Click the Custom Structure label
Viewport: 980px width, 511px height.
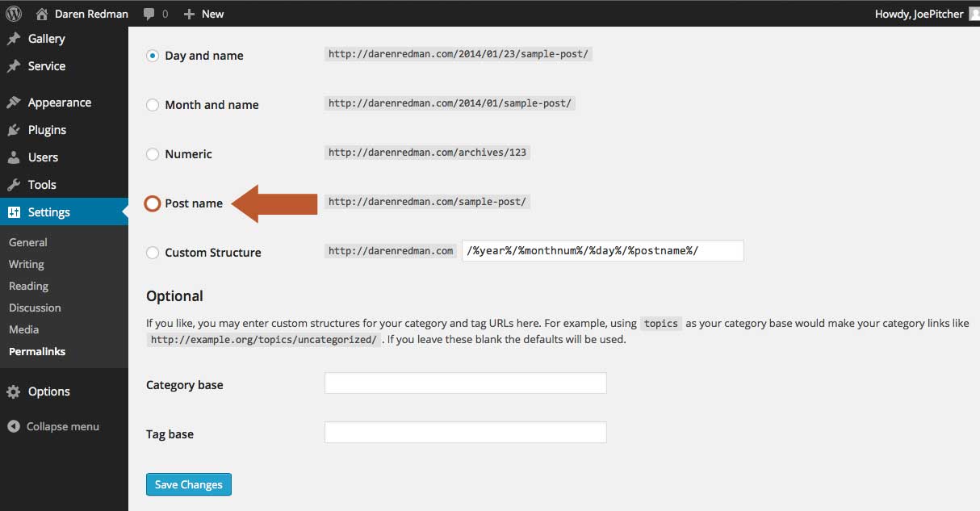213,253
